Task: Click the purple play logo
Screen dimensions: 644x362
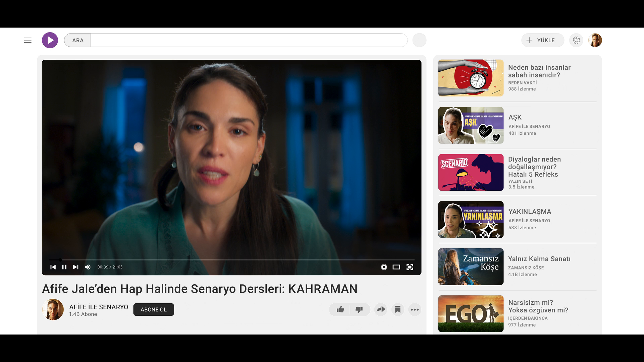Action: click(50, 40)
